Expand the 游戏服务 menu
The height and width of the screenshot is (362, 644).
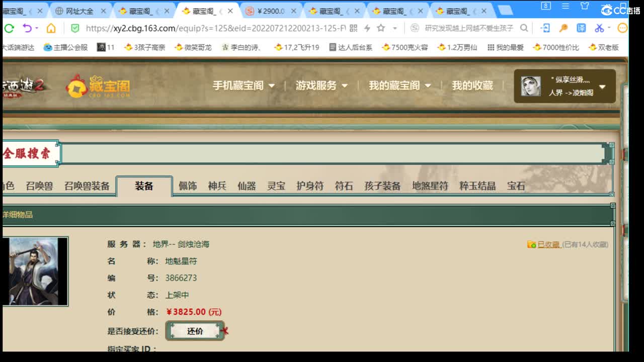[322, 85]
